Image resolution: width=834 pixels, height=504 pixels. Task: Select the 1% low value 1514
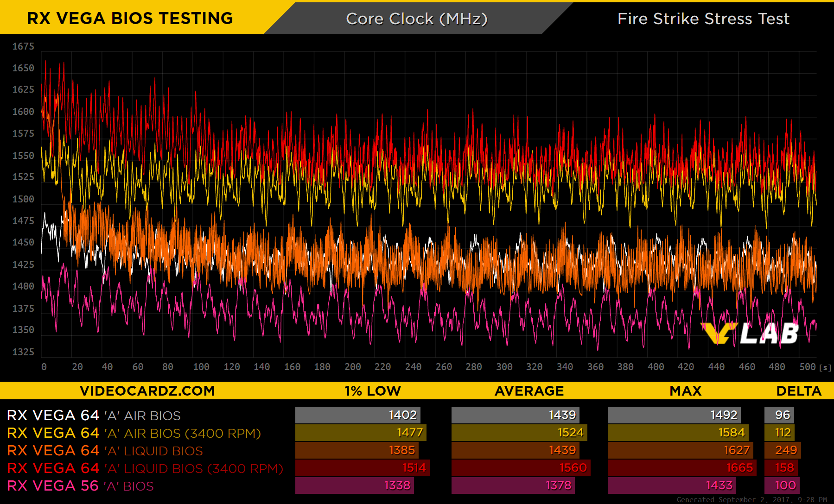coord(414,468)
